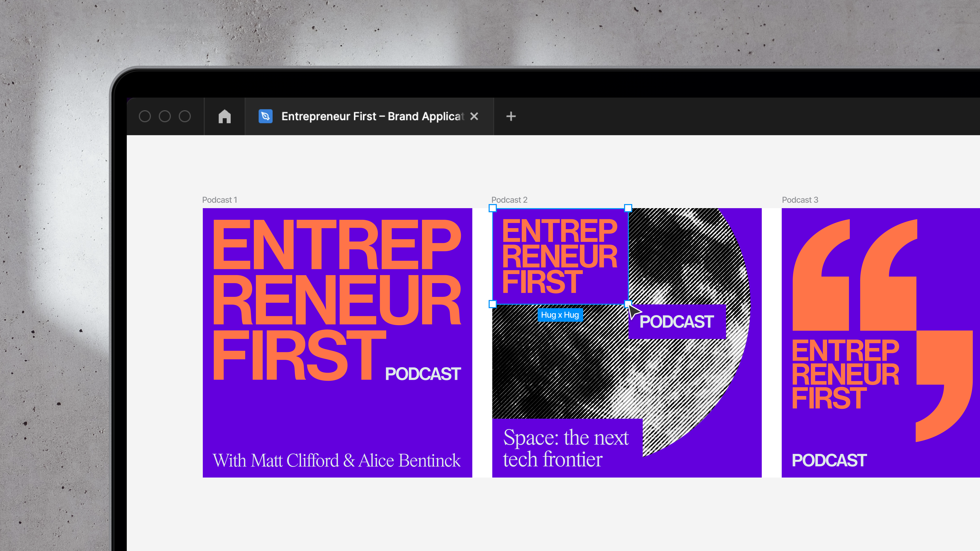This screenshot has width=980, height=551.
Task: Select 'With Matt Clifford & Alice Bentinck' text
Action: pyautogui.click(x=337, y=461)
